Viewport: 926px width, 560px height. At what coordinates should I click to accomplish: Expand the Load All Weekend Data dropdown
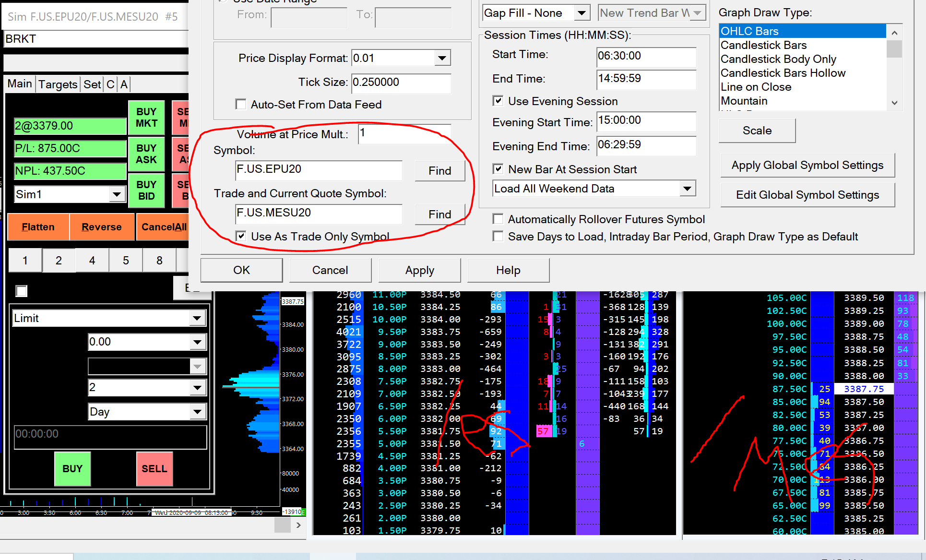tap(687, 189)
